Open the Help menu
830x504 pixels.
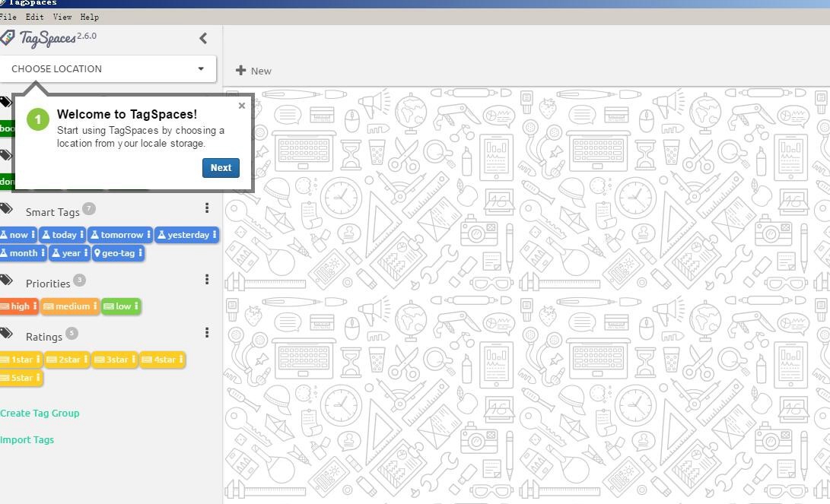(x=90, y=17)
